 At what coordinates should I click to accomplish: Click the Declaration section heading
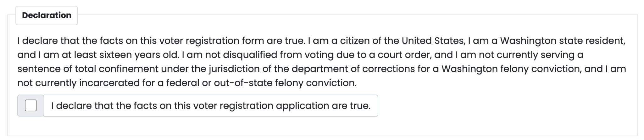pyautogui.click(x=47, y=15)
